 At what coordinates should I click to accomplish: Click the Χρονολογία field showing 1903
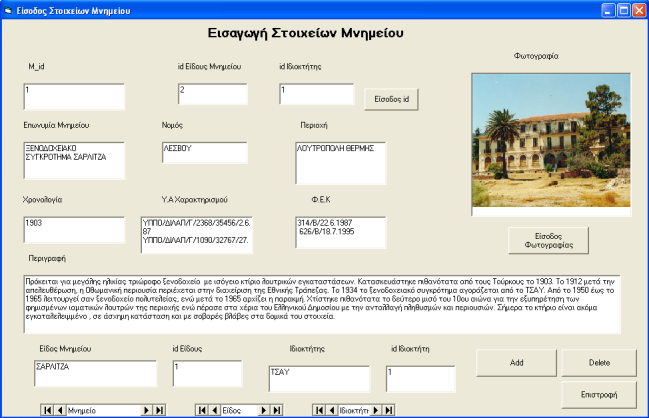click(74, 230)
